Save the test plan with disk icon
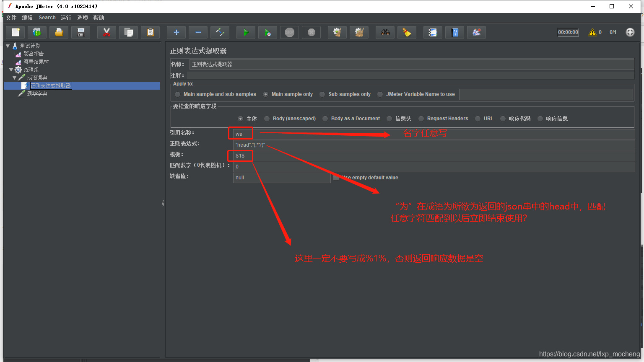 (81, 32)
